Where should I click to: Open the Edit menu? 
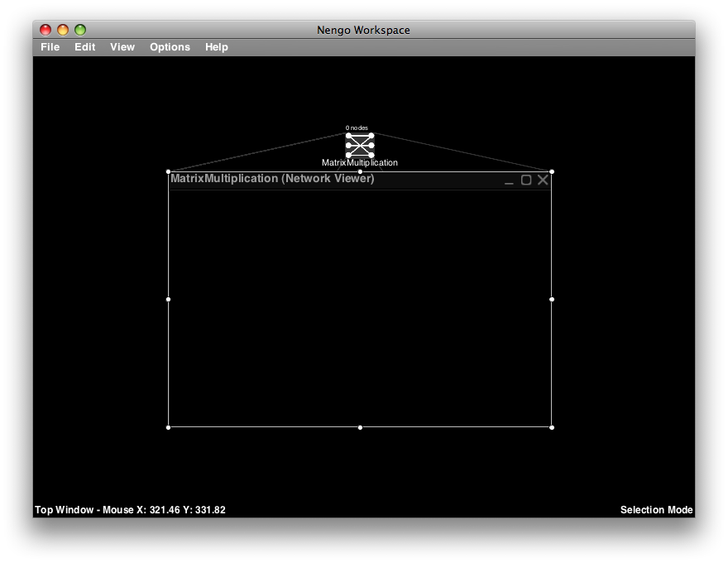84,47
